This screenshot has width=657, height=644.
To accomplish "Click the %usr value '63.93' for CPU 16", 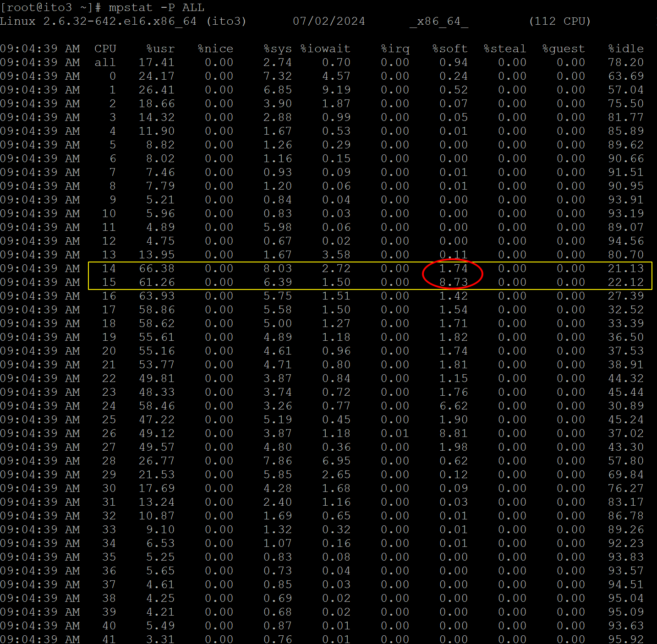I will tap(157, 296).
